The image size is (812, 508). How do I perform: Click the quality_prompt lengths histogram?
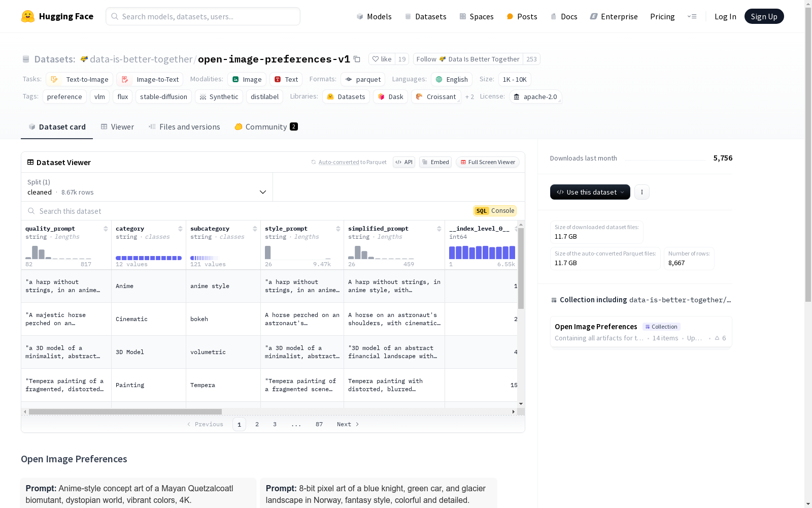tap(58, 252)
